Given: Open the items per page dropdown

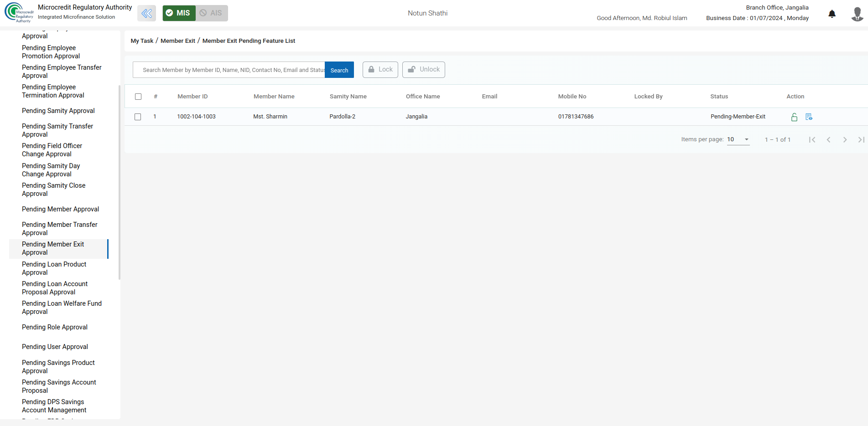Looking at the screenshot, I should (x=738, y=139).
